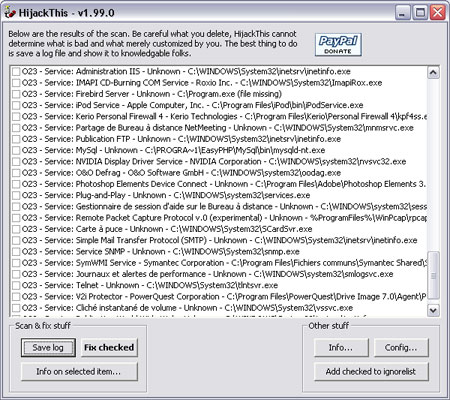The height and width of the screenshot is (400, 450).
Task: Tick the O&O Defrag checkbox
Action: [16, 173]
